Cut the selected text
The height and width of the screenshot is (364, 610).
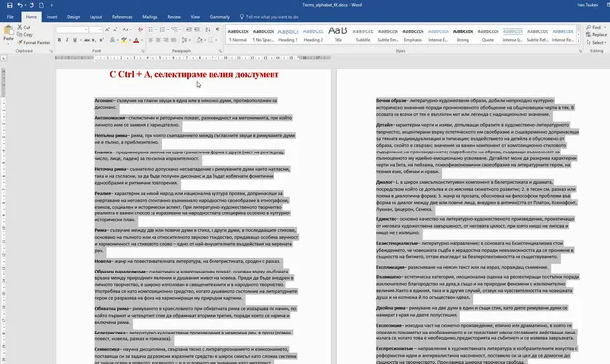24,27
